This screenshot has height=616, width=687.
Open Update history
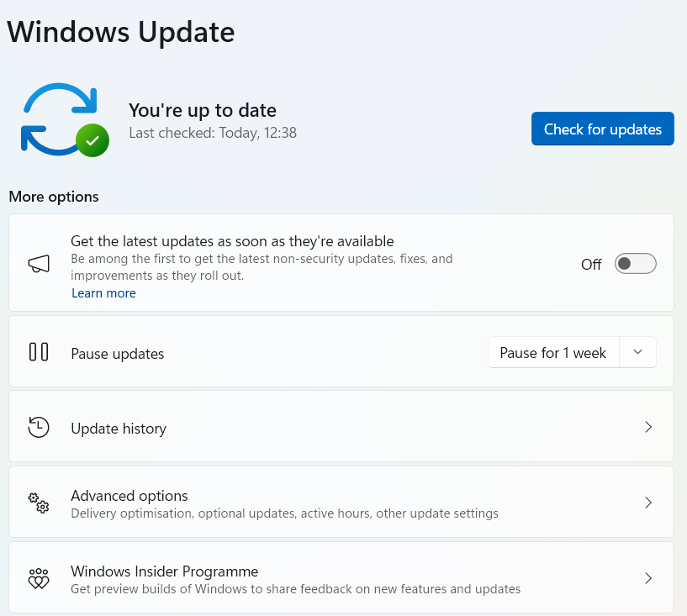coord(336,427)
